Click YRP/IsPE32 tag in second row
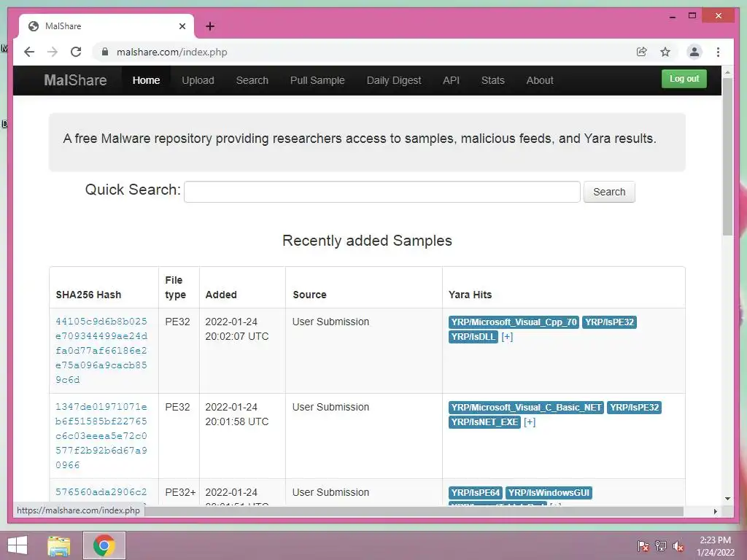 click(634, 407)
